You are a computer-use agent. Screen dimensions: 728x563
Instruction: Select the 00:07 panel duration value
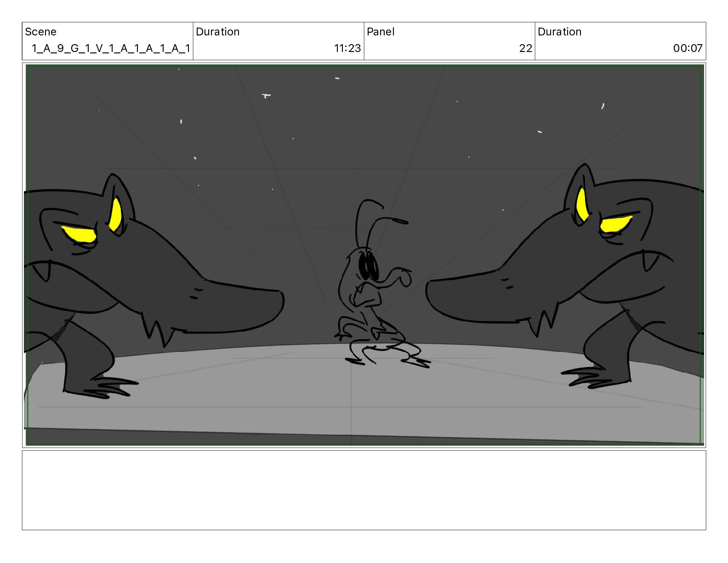688,48
